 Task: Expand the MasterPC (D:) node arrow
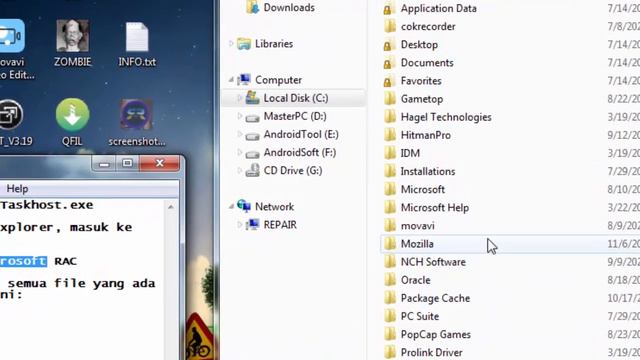point(240,116)
